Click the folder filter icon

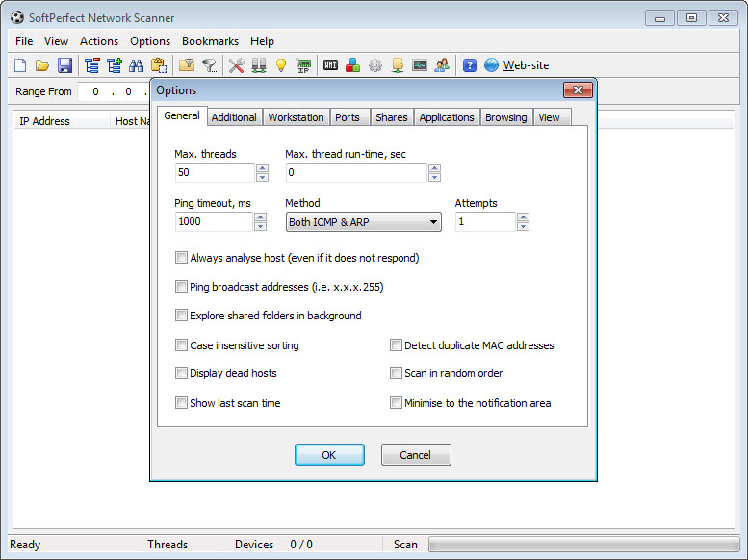click(187, 64)
